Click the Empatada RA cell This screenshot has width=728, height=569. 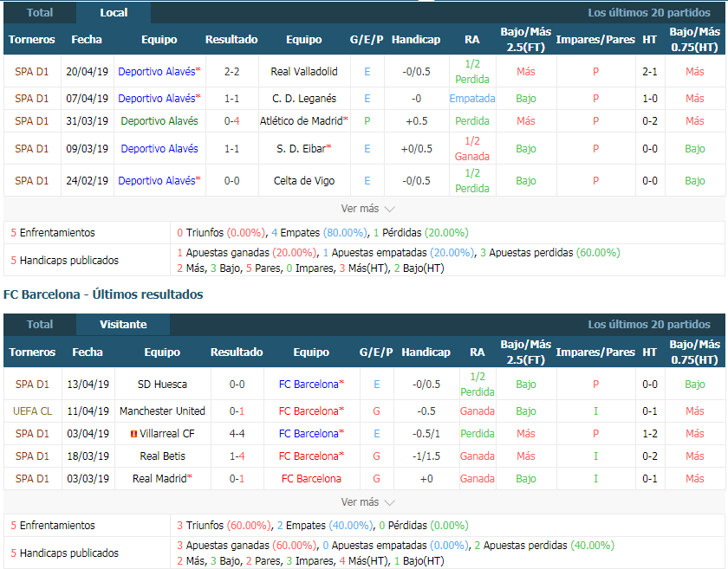coord(472,99)
